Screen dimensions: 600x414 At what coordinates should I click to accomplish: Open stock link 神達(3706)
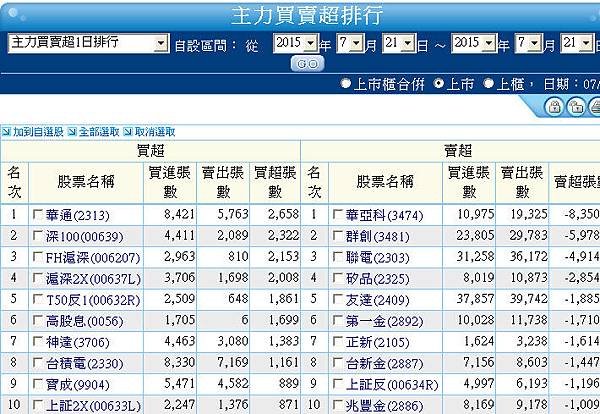(x=77, y=342)
